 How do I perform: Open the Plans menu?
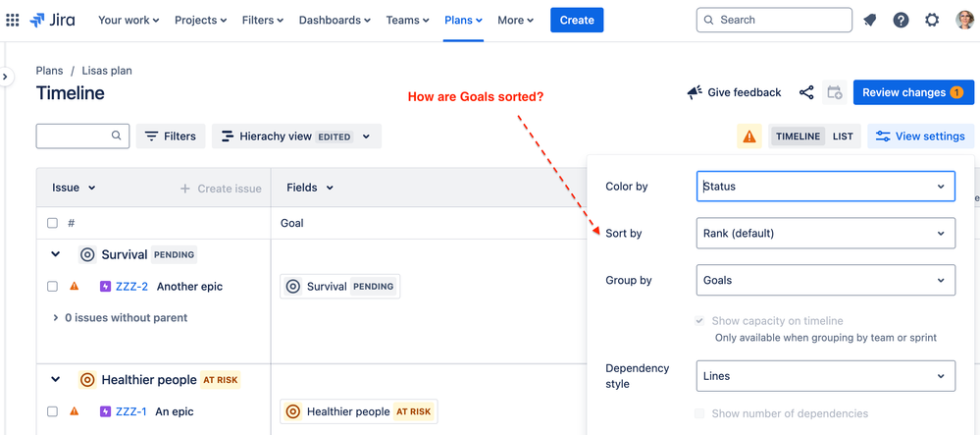pyautogui.click(x=463, y=20)
